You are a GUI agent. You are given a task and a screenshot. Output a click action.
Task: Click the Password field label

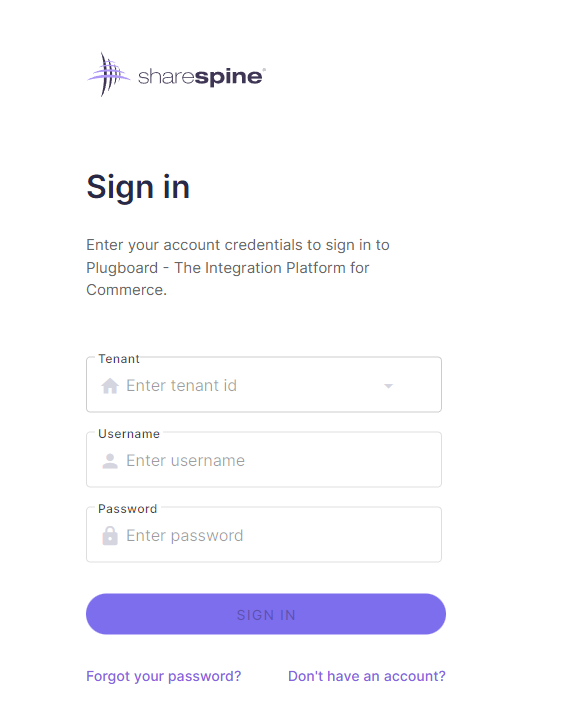pos(127,509)
